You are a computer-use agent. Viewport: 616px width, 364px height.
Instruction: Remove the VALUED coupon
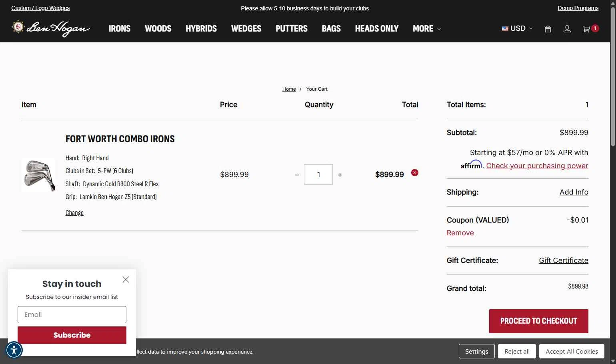[460, 233]
